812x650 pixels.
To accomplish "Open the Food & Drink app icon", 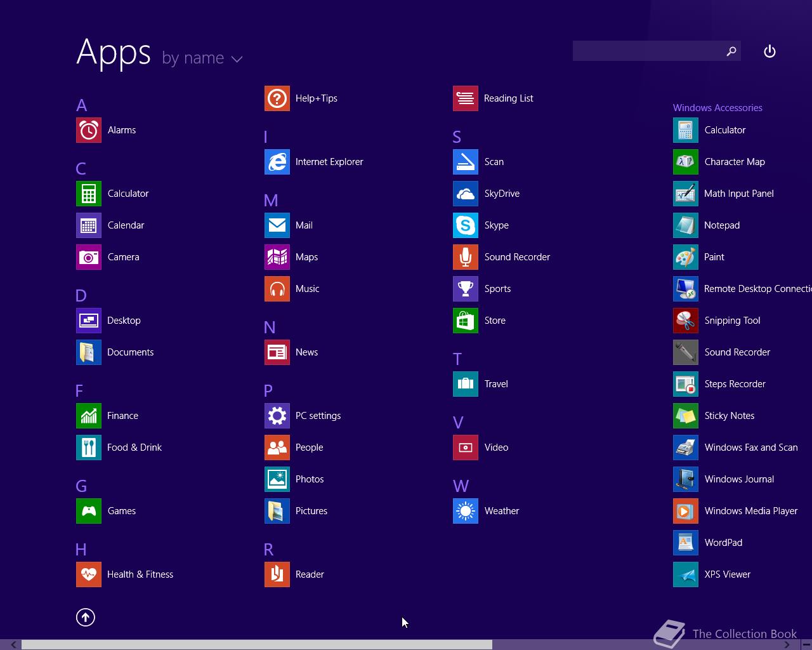I will pos(89,448).
